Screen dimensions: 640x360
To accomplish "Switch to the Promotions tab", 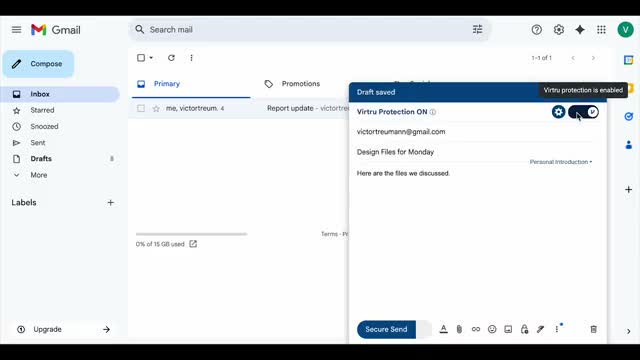I will (x=301, y=84).
